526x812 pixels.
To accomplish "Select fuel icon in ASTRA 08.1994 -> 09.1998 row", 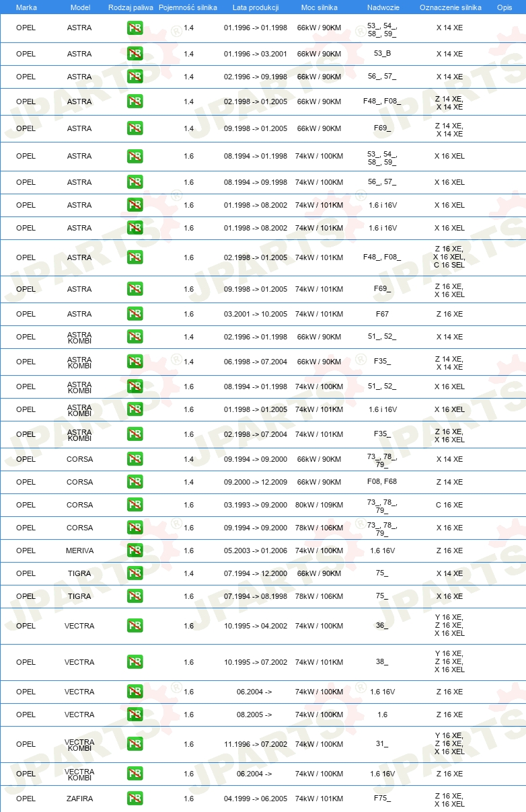I will click(x=135, y=182).
